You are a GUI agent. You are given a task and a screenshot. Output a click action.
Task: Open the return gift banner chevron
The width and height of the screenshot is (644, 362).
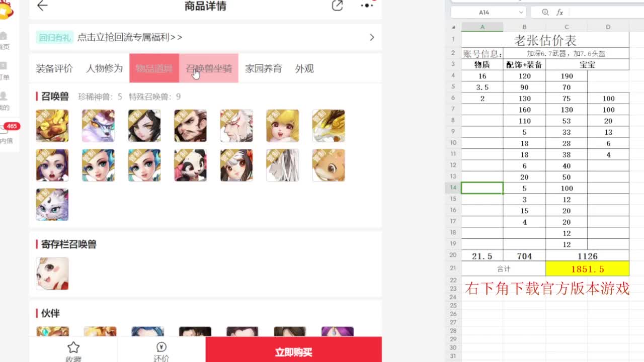[x=372, y=37]
